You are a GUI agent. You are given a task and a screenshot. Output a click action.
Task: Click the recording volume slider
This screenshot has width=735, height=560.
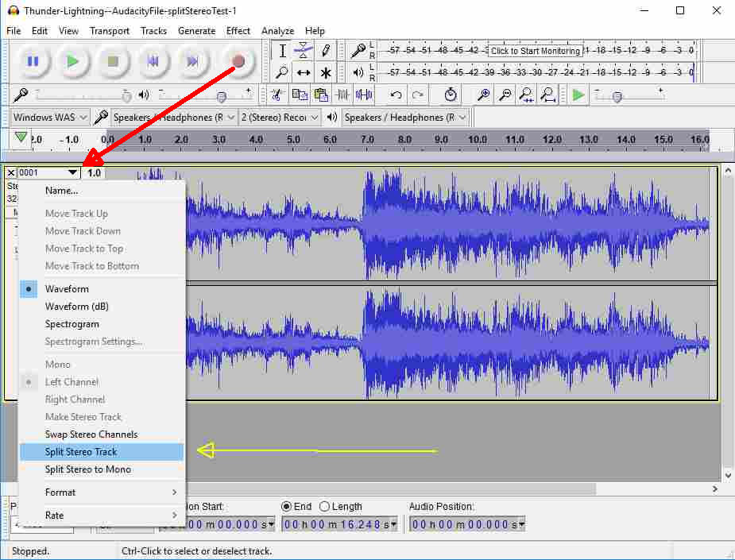126,95
